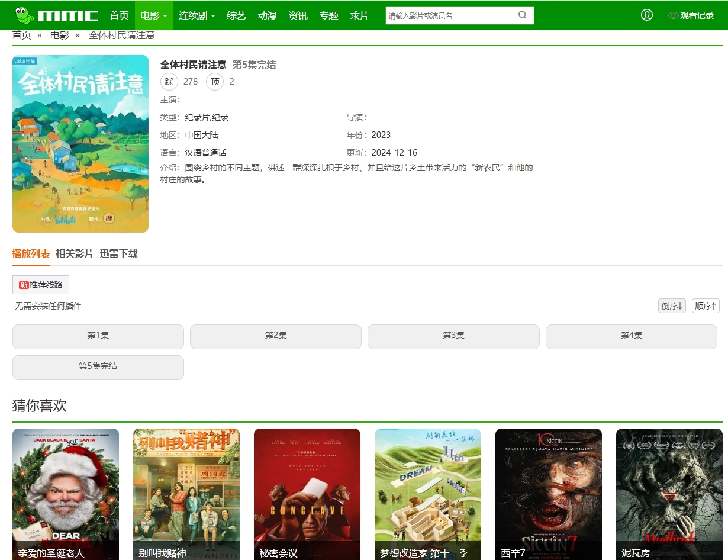Go to 首页 in the navigation bar
The image size is (728, 560).
point(120,15)
